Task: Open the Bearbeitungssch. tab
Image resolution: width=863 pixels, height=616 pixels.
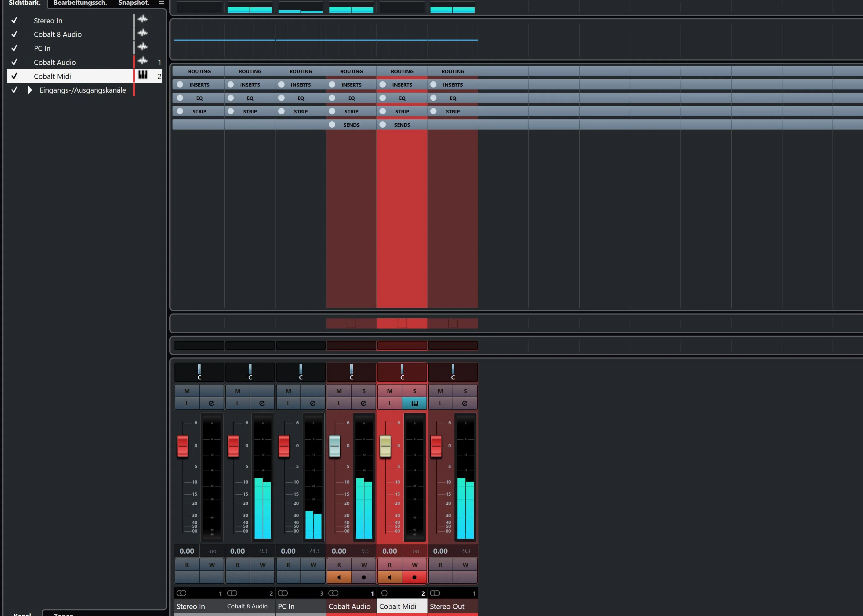Action: tap(80, 3)
